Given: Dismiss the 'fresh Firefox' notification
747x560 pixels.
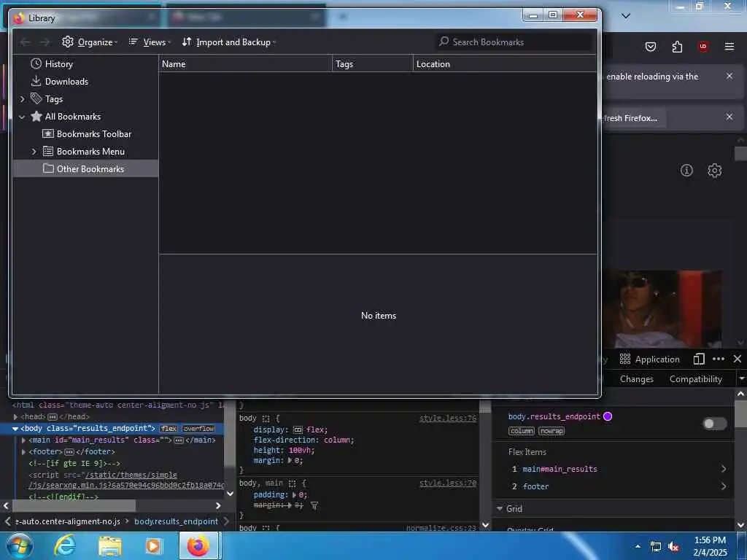Looking at the screenshot, I should [x=729, y=117].
